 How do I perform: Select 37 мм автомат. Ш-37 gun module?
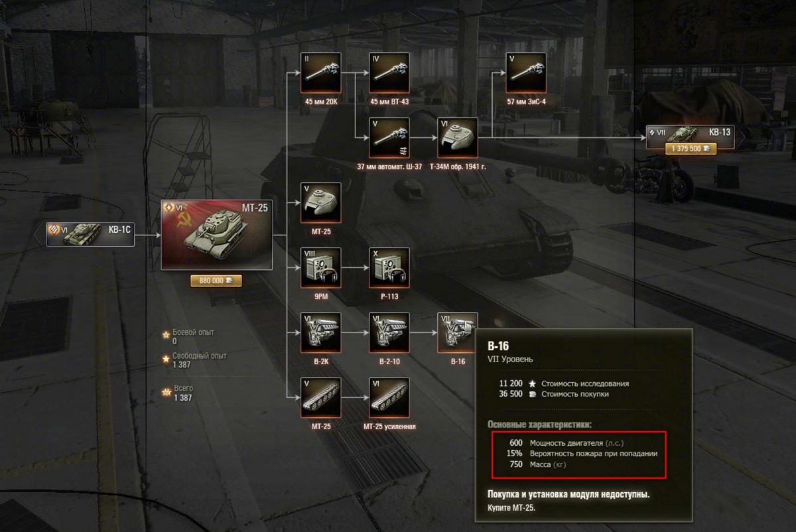(389, 138)
